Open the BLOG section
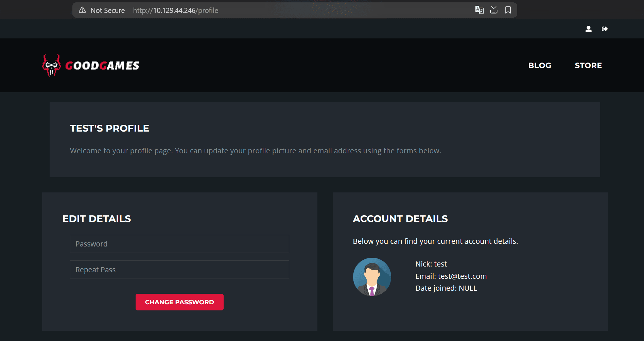The width and height of the screenshot is (644, 341). click(540, 65)
